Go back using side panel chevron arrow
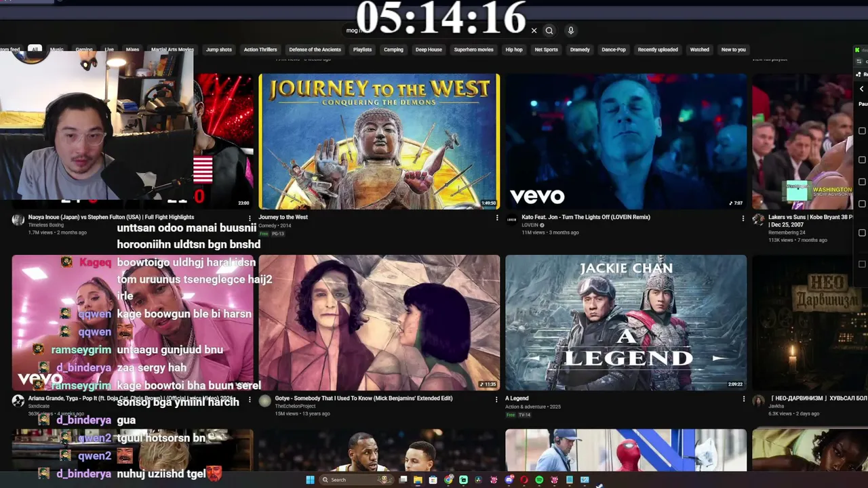 (x=862, y=89)
